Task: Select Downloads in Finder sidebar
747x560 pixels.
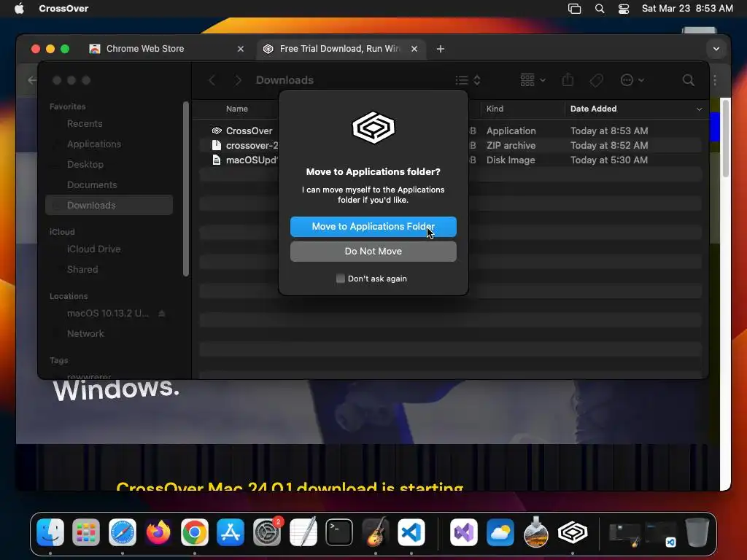Action: point(109,205)
